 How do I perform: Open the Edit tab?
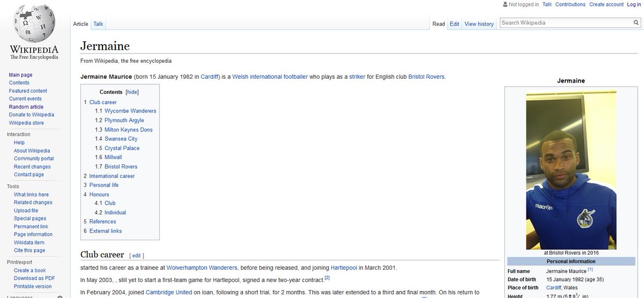(x=455, y=24)
